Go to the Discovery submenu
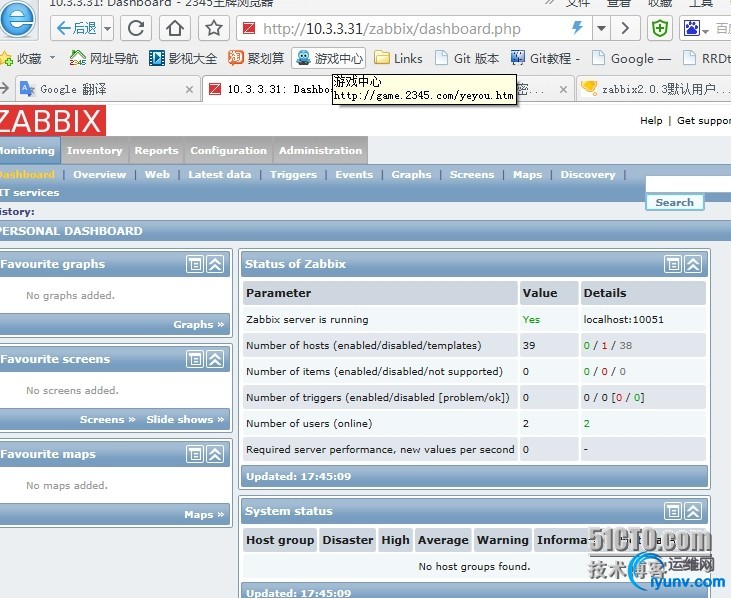Screen dimensions: 731x598 click(x=588, y=175)
